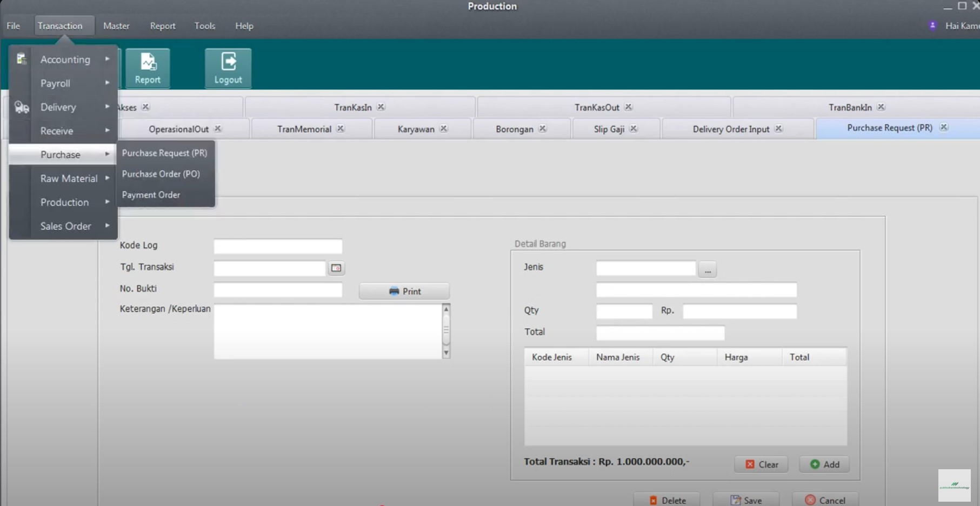Open the calendar picker for Tgl. Transaksi
The height and width of the screenshot is (506, 980).
pyautogui.click(x=336, y=268)
